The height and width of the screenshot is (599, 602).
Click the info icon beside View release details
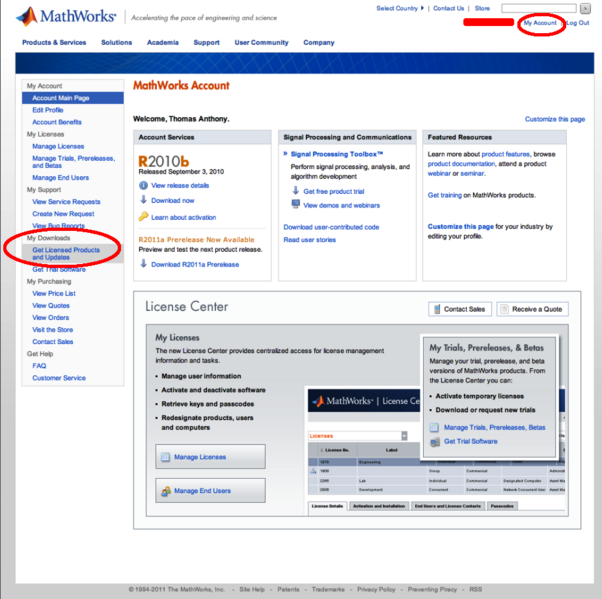143,185
